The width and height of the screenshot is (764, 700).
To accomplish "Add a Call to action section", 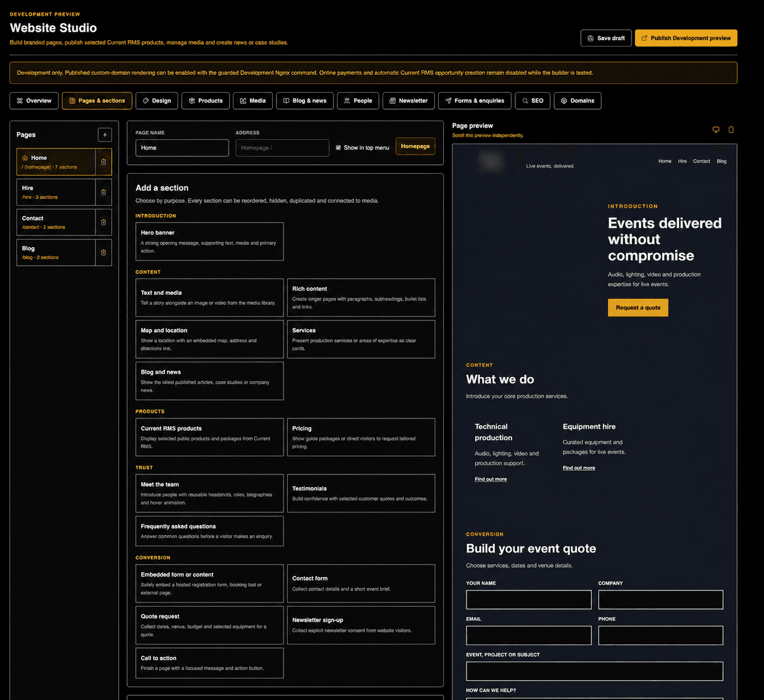I will tap(209, 663).
